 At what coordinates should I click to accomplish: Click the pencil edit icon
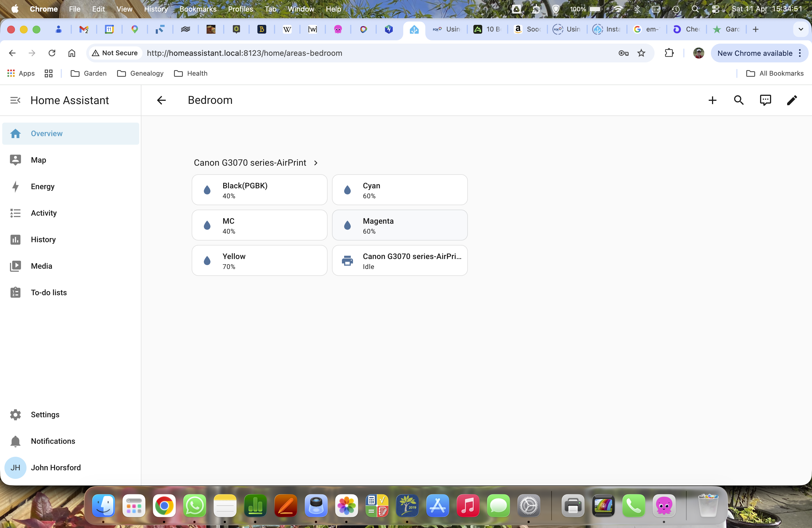click(792, 100)
